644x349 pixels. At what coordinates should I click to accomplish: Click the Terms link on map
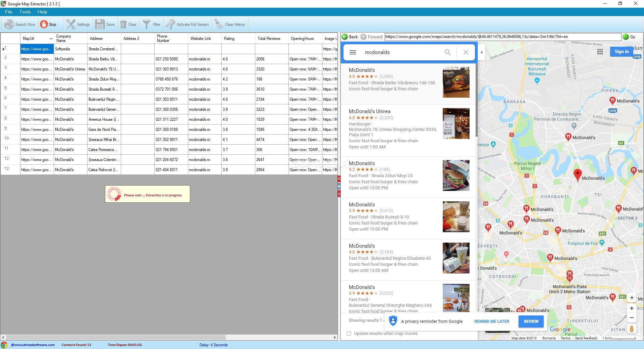pyautogui.click(x=565, y=338)
